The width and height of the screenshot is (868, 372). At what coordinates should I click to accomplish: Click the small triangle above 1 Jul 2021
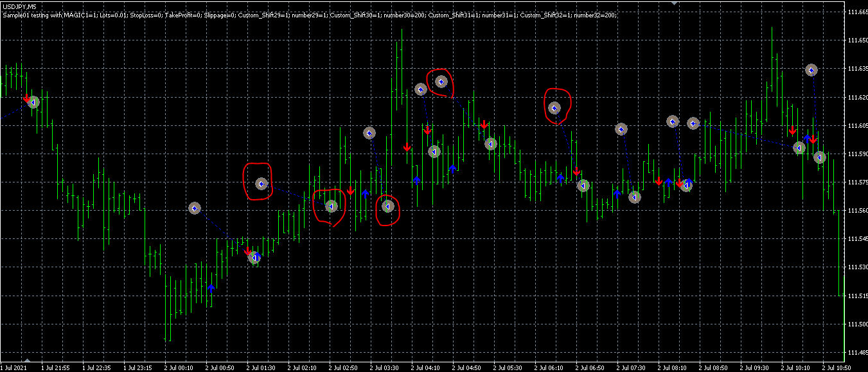point(27,360)
